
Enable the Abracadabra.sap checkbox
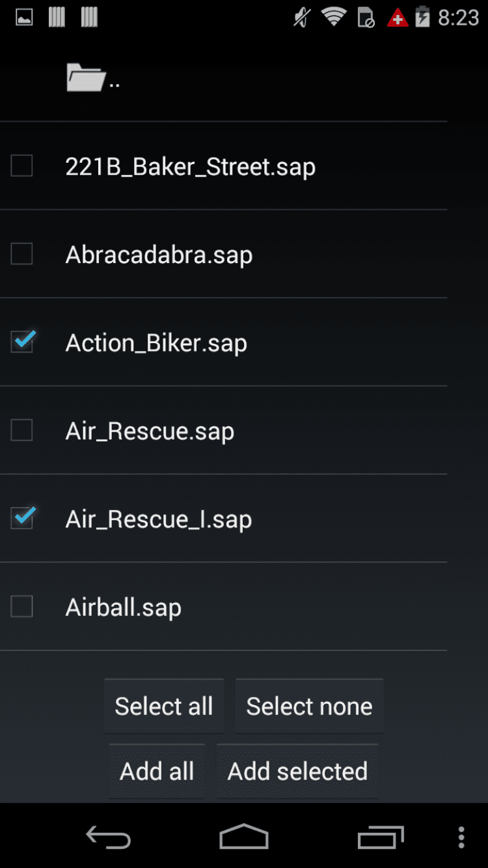coord(22,254)
